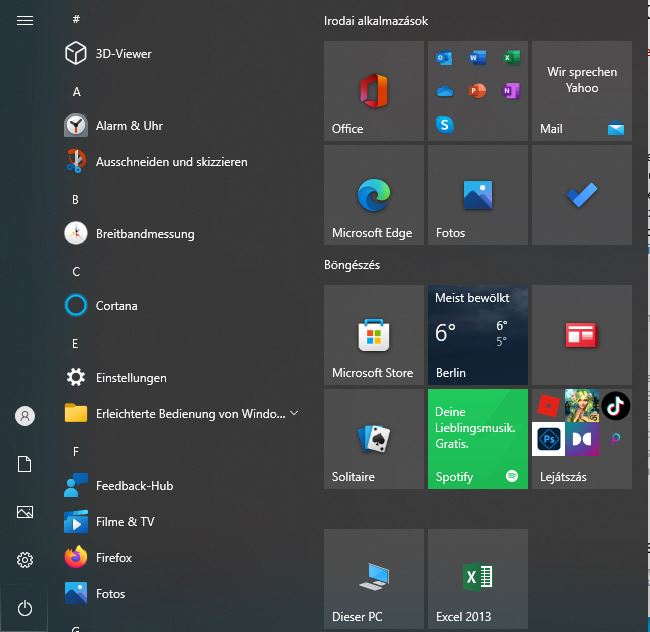Open the hamburger menu at top left
This screenshot has width=650, height=632.
pyautogui.click(x=25, y=20)
